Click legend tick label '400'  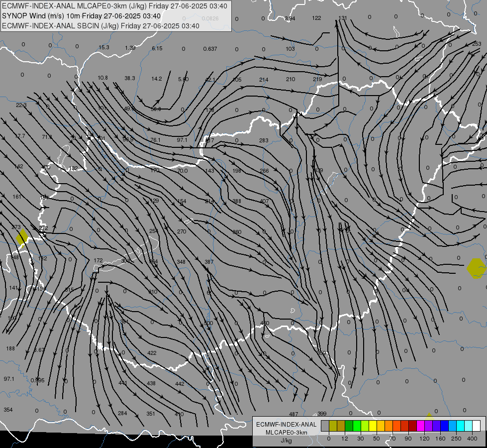(472, 439)
